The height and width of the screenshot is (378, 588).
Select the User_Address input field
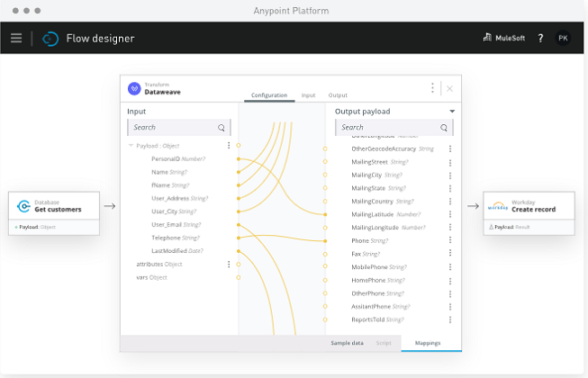tap(179, 198)
